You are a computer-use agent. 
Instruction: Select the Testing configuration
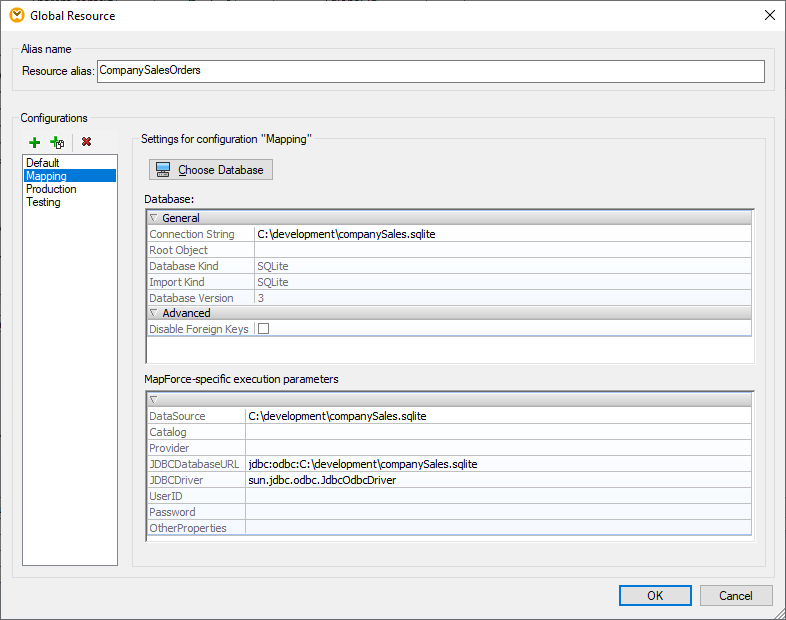coord(43,202)
